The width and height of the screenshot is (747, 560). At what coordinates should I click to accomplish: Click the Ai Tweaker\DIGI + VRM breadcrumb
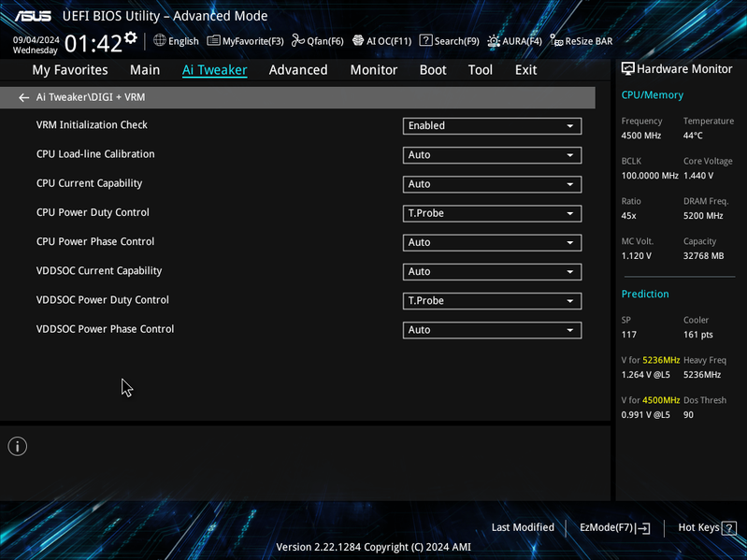91,97
